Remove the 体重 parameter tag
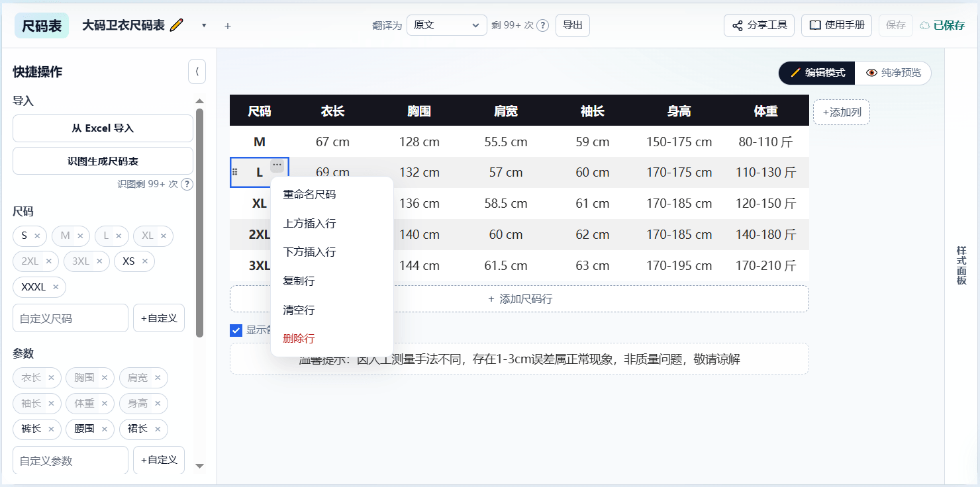Screen dimensions: 980x487 (x=104, y=404)
